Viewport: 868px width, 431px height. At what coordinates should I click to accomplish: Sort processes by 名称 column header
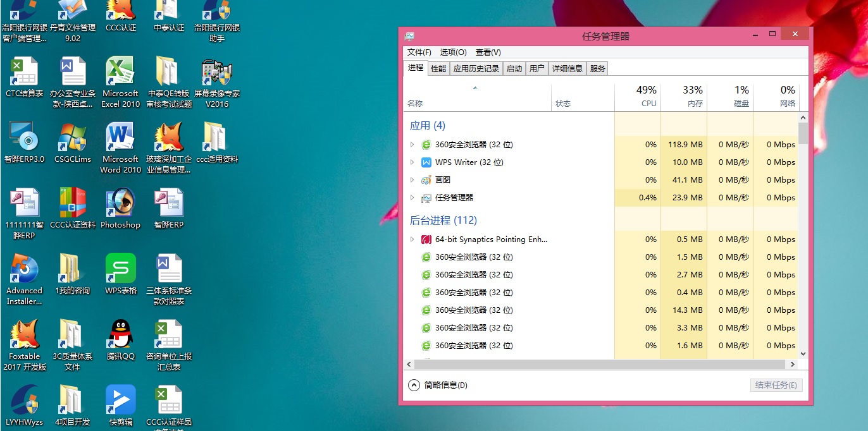pos(477,97)
